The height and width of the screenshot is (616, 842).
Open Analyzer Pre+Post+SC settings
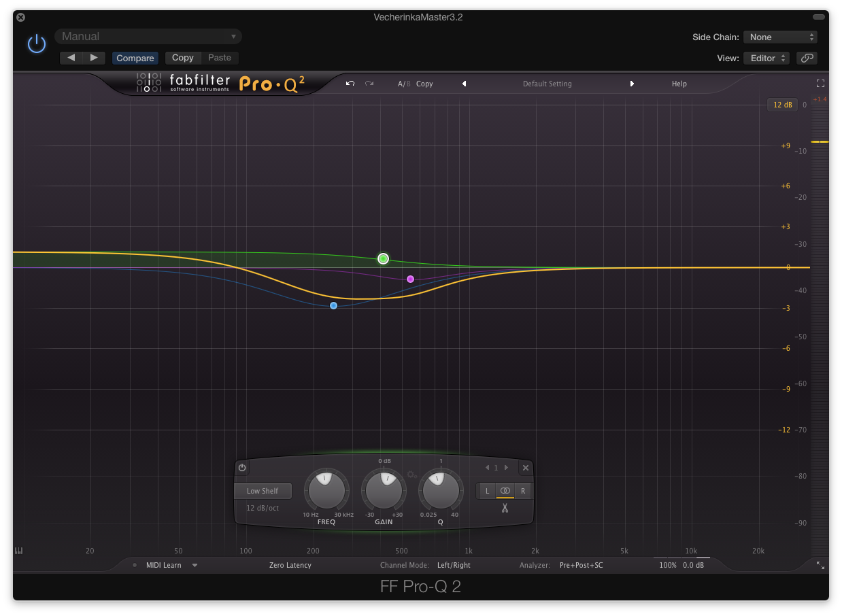(x=581, y=565)
